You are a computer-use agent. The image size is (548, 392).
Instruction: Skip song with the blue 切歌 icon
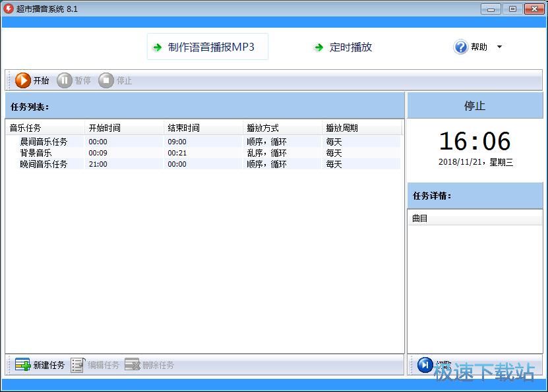pyautogui.click(x=425, y=365)
